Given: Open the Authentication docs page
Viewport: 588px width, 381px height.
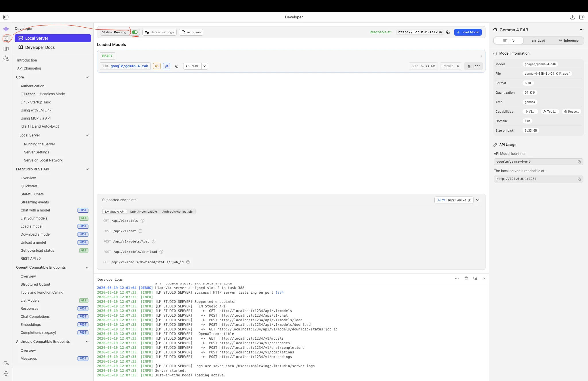Looking at the screenshot, I should [x=32, y=86].
